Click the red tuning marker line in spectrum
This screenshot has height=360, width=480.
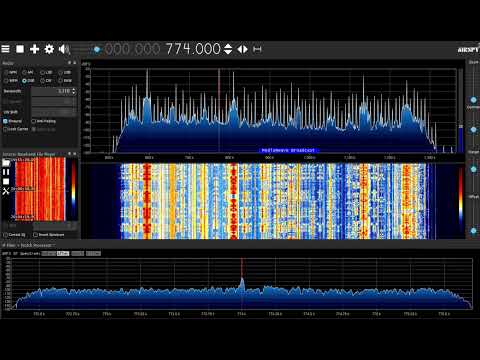219,110
